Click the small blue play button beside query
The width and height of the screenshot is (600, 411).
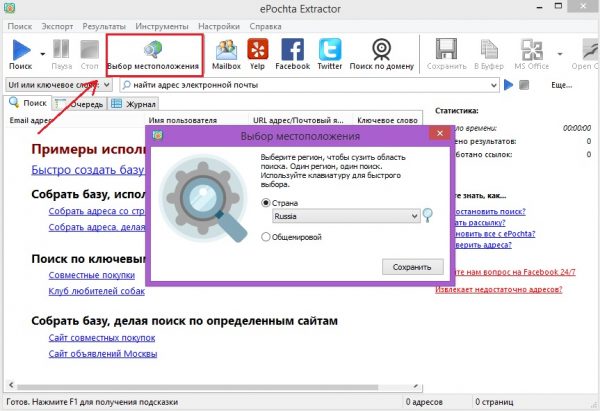[x=509, y=85]
